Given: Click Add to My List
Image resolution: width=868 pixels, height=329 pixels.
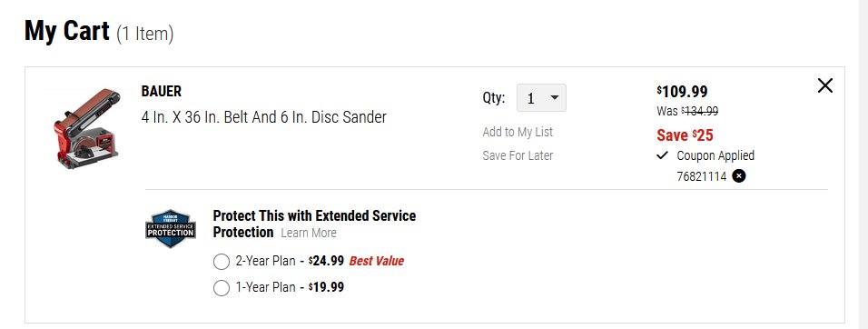Looking at the screenshot, I should tap(518, 132).
